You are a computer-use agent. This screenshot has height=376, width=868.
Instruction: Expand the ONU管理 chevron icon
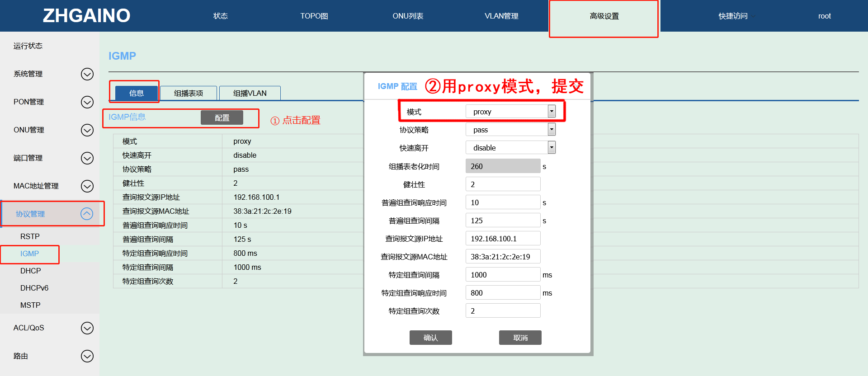[87, 130]
